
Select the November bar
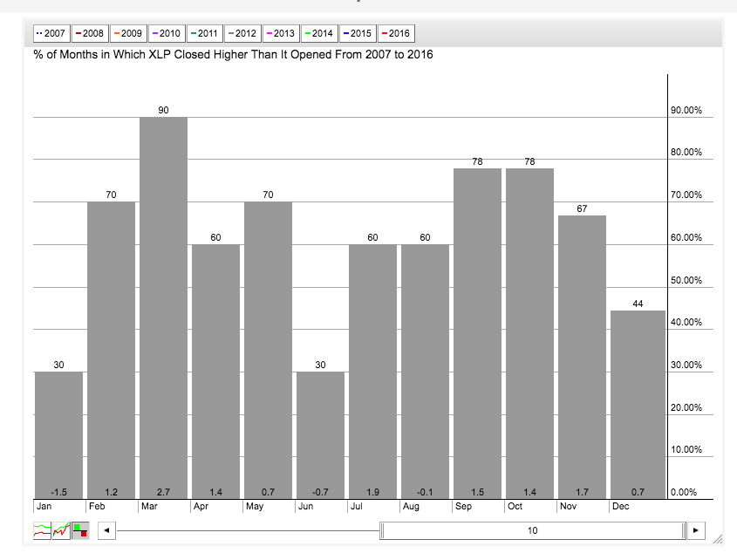tap(582, 358)
